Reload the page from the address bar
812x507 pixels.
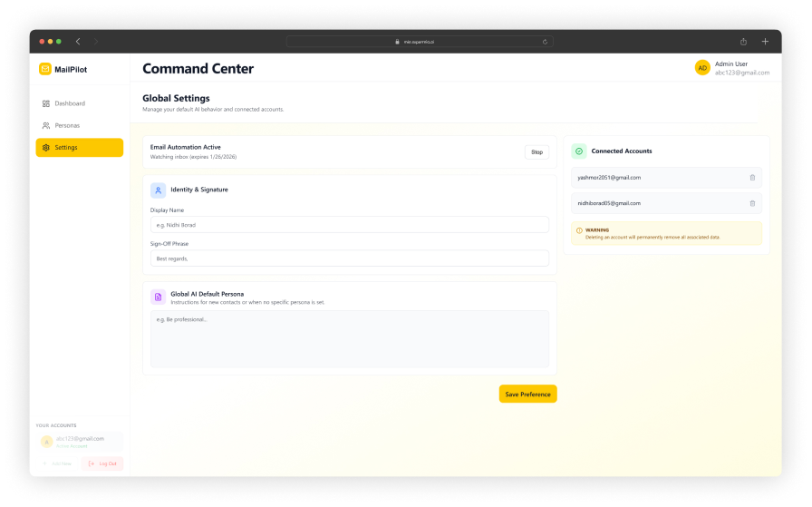[545, 42]
